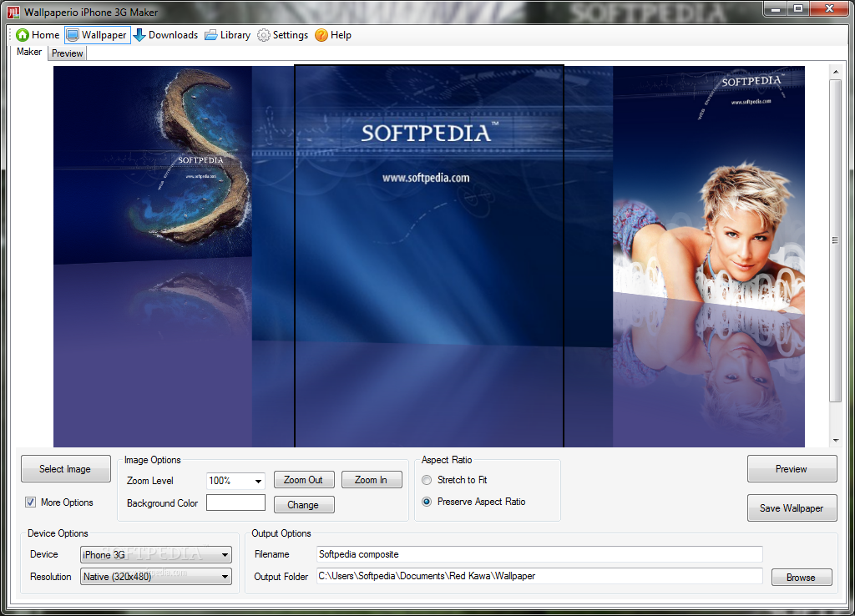Open the Help section label
The height and width of the screenshot is (616, 855).
[341, 35]
